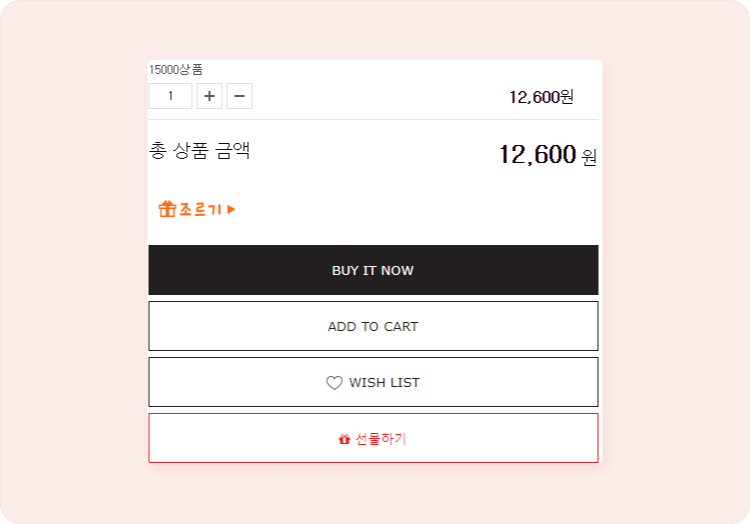
Task: Add item using ADD TO CART button
Action: point(373,326)
